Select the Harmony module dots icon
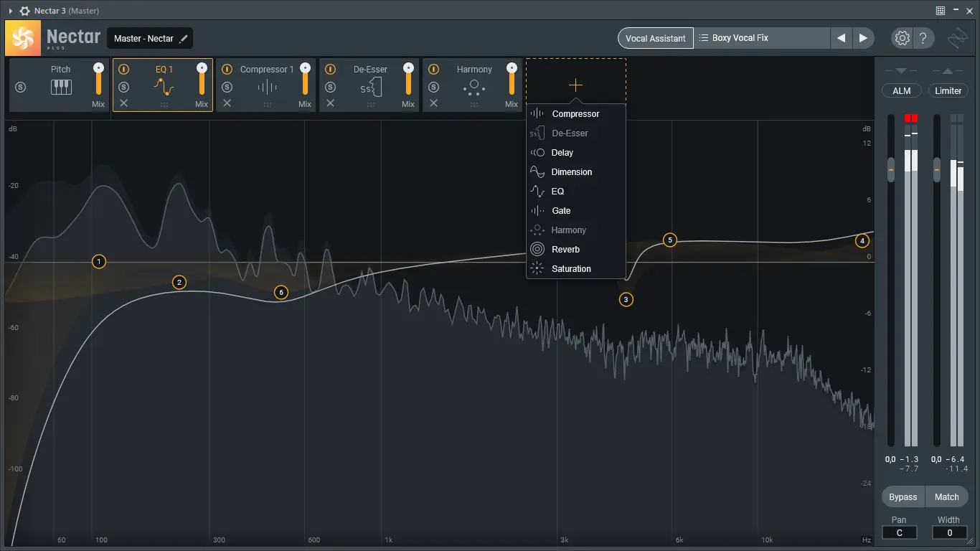Viewport: 980px width, 551px height. pyautogui.click(x=474, y=88)
